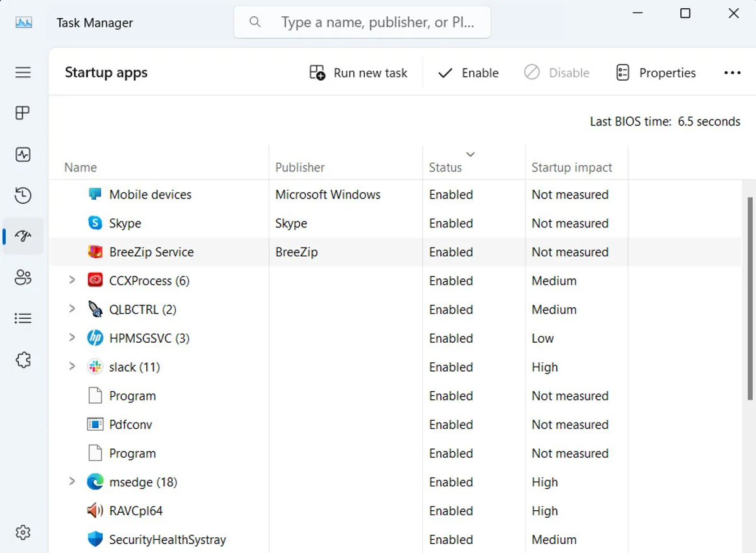Expand the slack (11) group
This screenshot has height=553, width=756.
[x=72, y=367]
